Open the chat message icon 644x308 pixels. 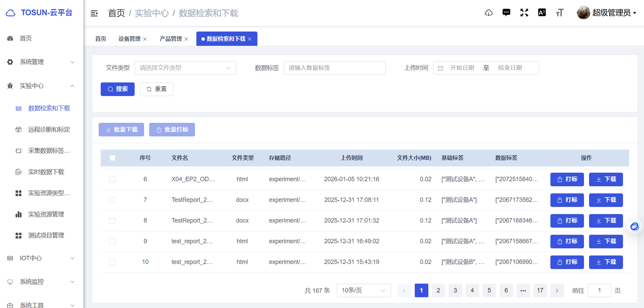506,13
